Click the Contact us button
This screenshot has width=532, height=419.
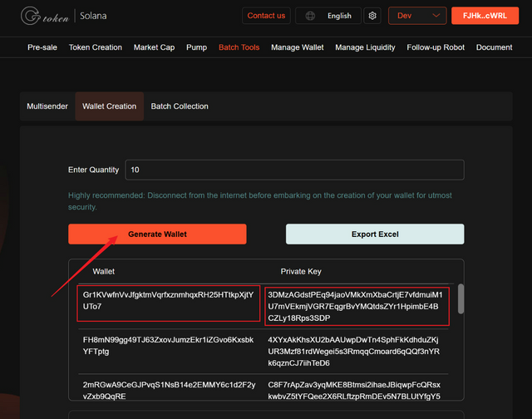[x=266, y=16]
